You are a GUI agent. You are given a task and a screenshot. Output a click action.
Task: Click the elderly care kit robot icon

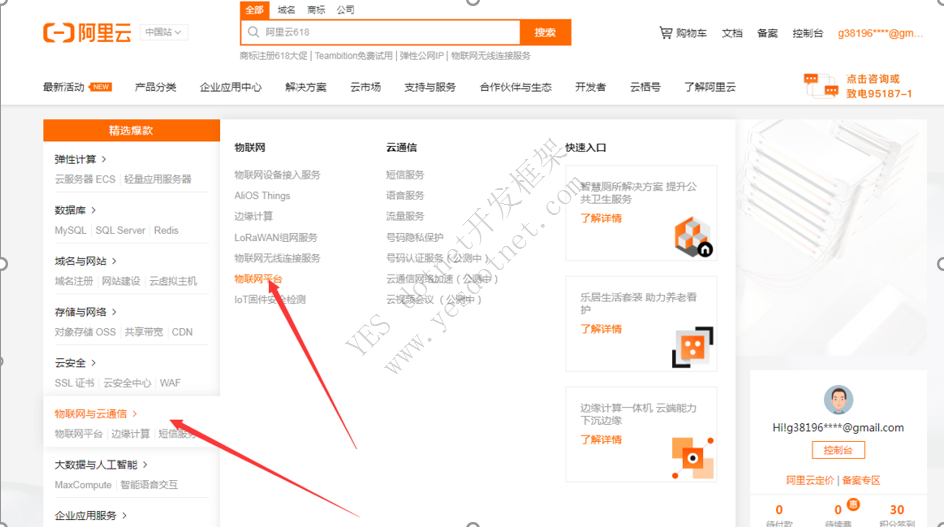click(x=692, y=347)
